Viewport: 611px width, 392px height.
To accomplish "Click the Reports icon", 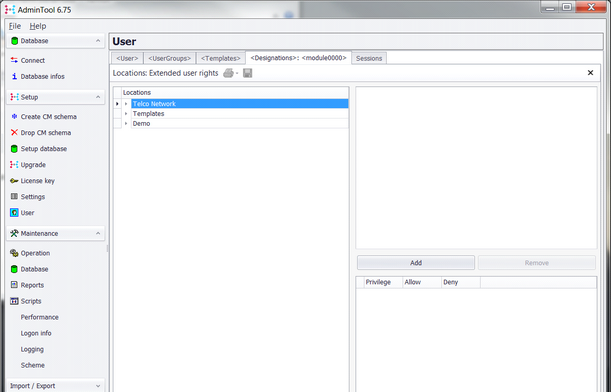I will click(14, 285).
